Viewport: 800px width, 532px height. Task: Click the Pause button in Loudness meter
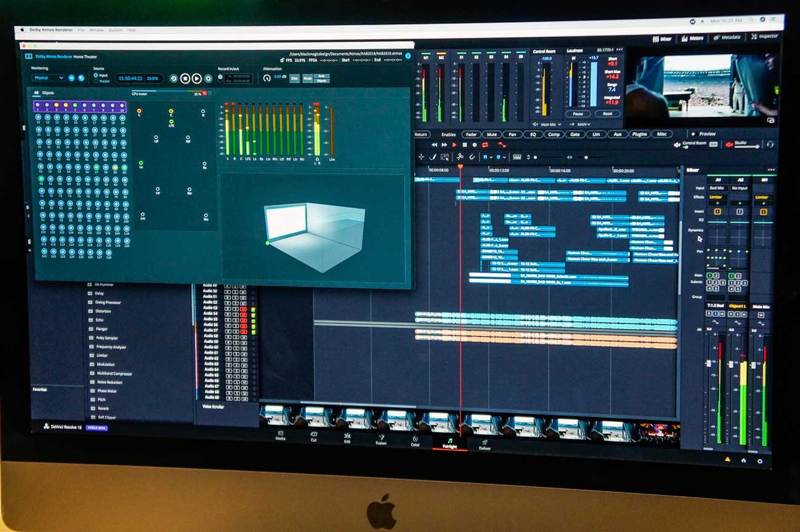(578, 114)
